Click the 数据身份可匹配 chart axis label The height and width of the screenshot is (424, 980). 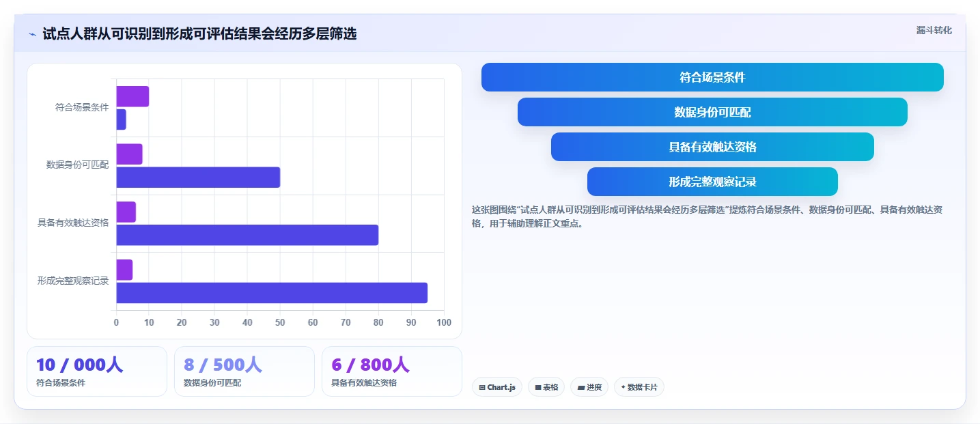tap(78, 165)
